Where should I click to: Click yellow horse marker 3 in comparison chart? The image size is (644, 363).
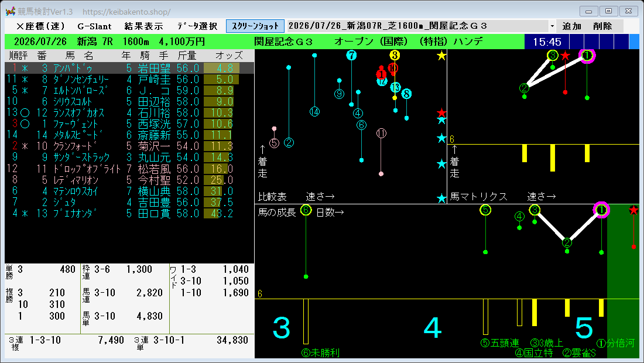click(394, 55)
